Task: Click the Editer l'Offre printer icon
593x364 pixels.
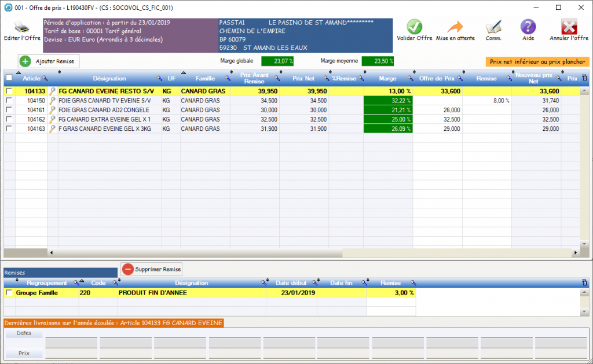Action: (21, 27)
